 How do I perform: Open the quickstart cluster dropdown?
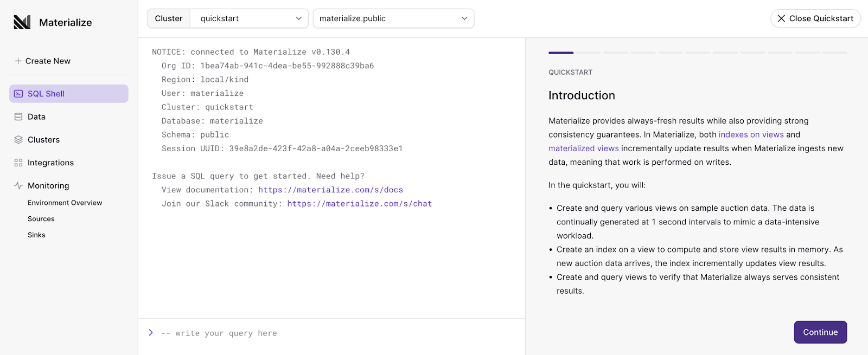(249, 18)
